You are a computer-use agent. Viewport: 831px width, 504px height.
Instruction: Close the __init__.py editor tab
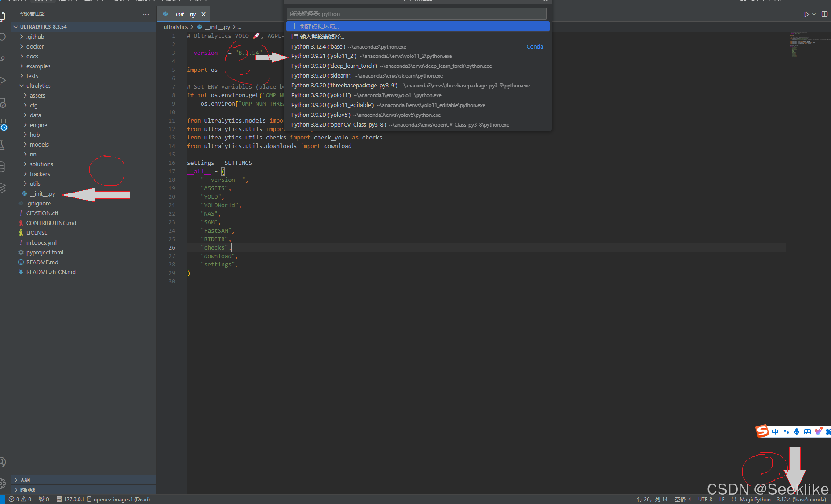(x=203, y=14)
